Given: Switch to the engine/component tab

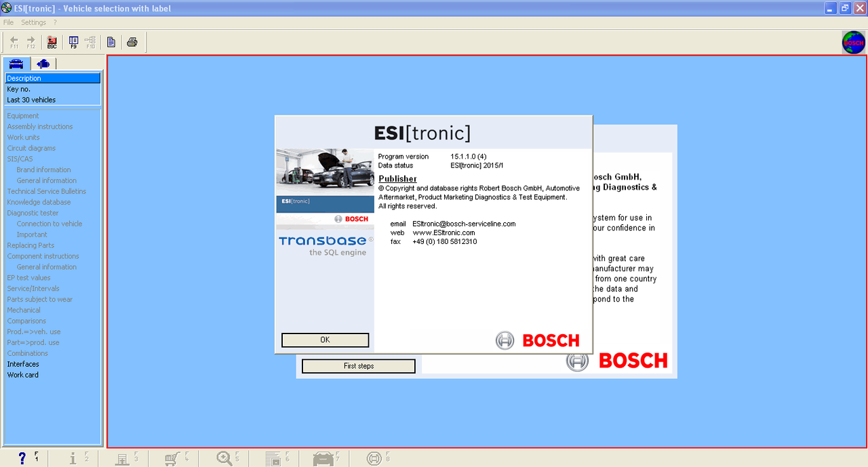Looking at the screenshot, I should click(x=43, y=64).
